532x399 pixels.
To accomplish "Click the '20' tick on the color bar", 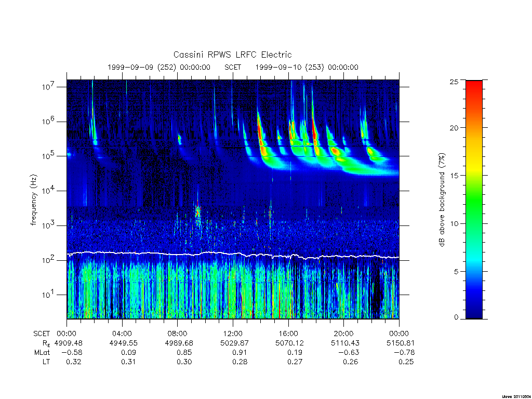I will pos(454,128).
